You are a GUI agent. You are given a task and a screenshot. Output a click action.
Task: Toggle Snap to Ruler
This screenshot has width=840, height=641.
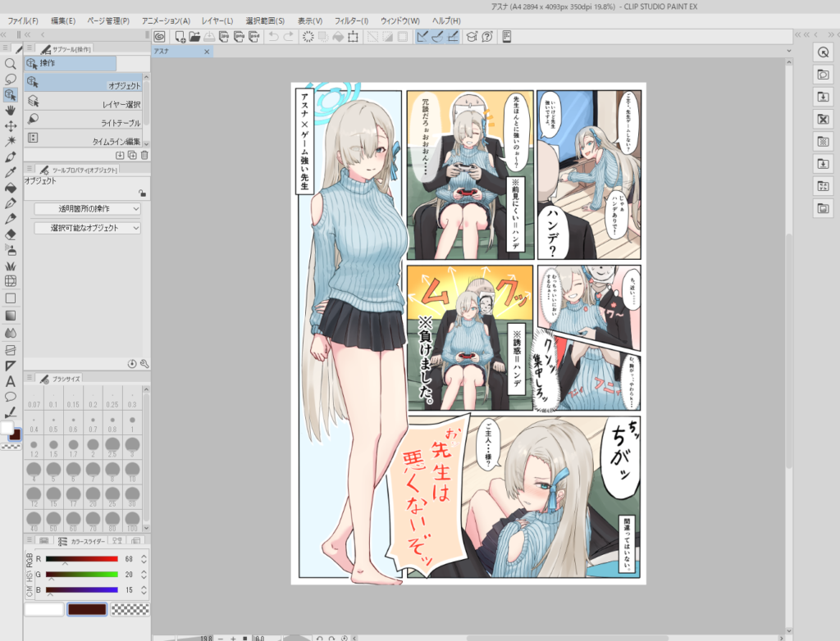[422, 36]
